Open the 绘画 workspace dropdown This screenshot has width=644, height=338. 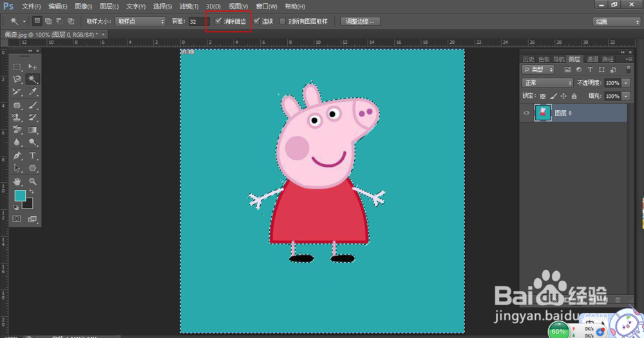[x=616, y=22]
